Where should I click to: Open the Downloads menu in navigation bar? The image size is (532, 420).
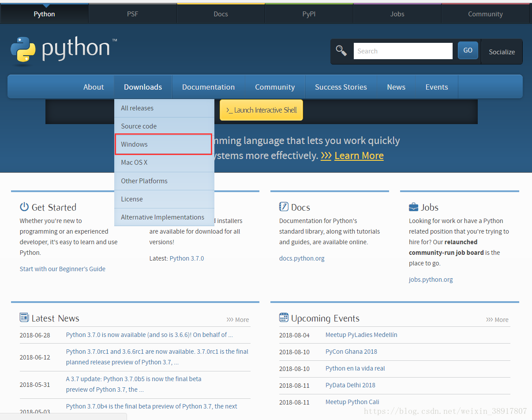click(143, 87)
